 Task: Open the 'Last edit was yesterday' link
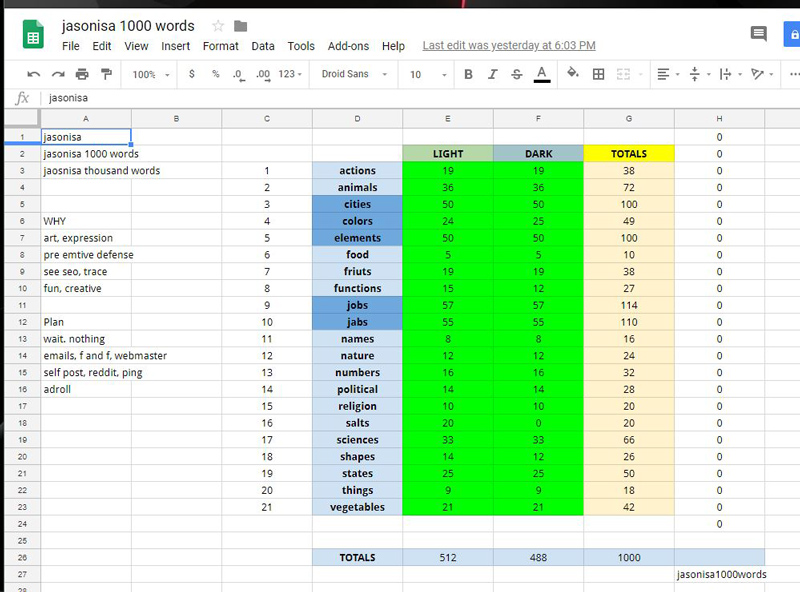tap(509, 45)
